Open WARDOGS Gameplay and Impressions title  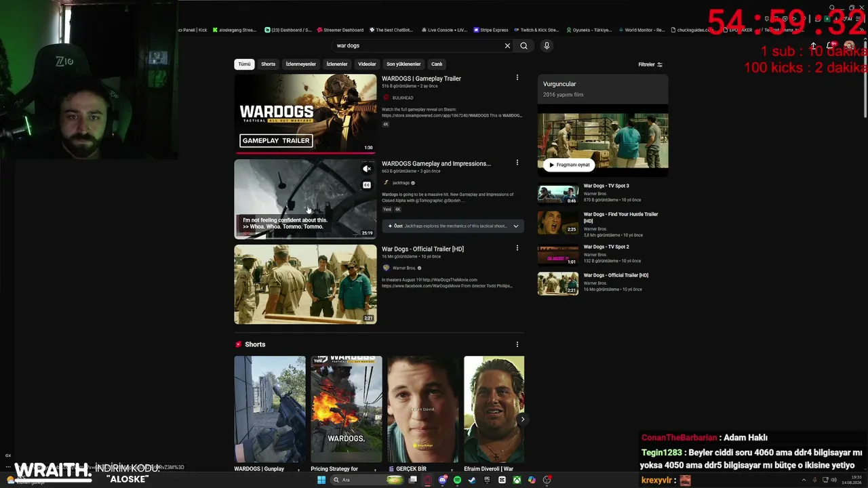[436, 163]
